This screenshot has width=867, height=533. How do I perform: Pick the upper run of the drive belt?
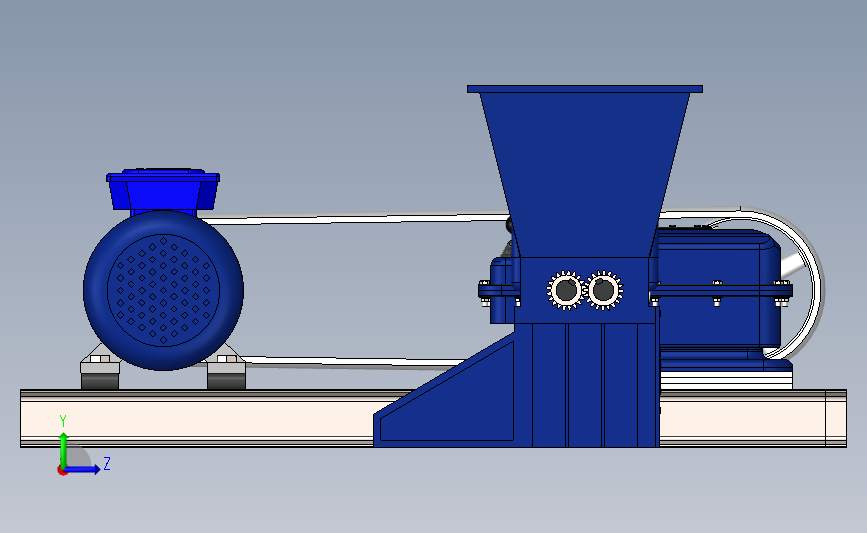pyautogui.click(x=354, y=218)
